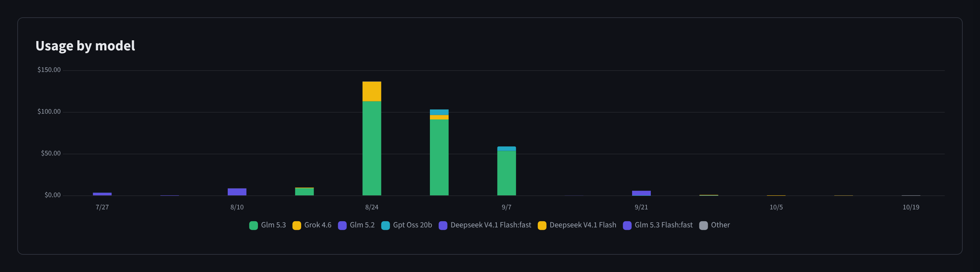Click the yellow Grok 4.6 legend swatch

click(x=297, y=225)
